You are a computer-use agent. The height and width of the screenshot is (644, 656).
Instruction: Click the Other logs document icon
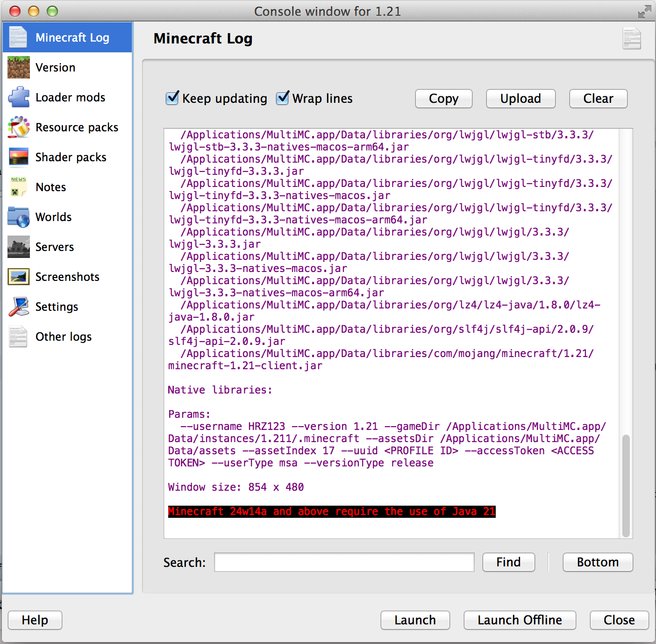tap(18, 336)
